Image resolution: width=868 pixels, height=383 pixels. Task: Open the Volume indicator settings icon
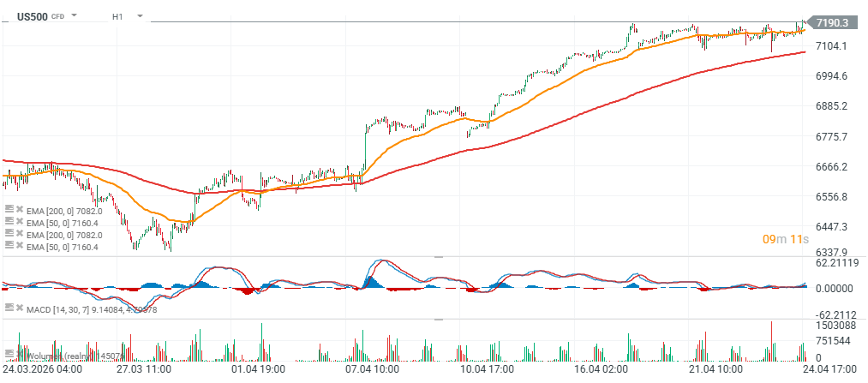pos(9,355)
